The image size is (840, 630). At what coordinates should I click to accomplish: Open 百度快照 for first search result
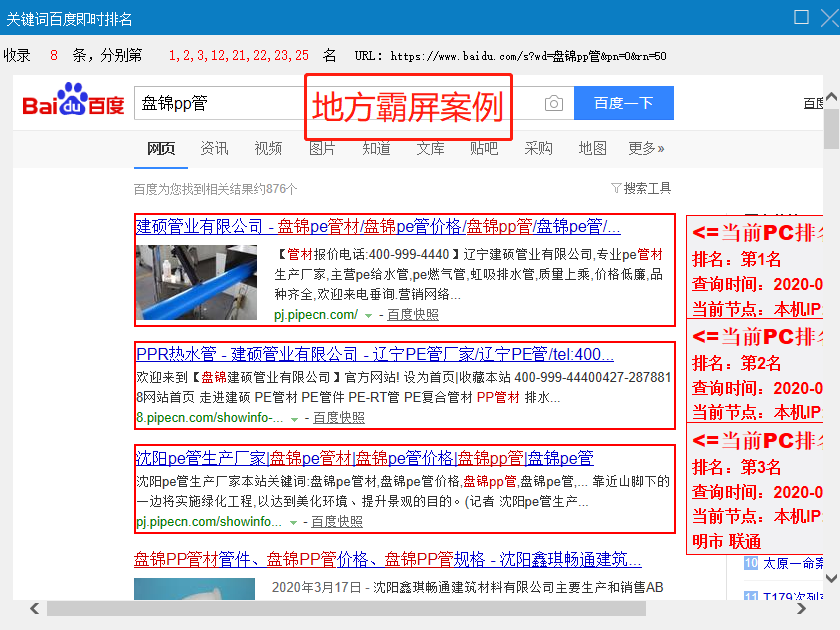[412, 315]
